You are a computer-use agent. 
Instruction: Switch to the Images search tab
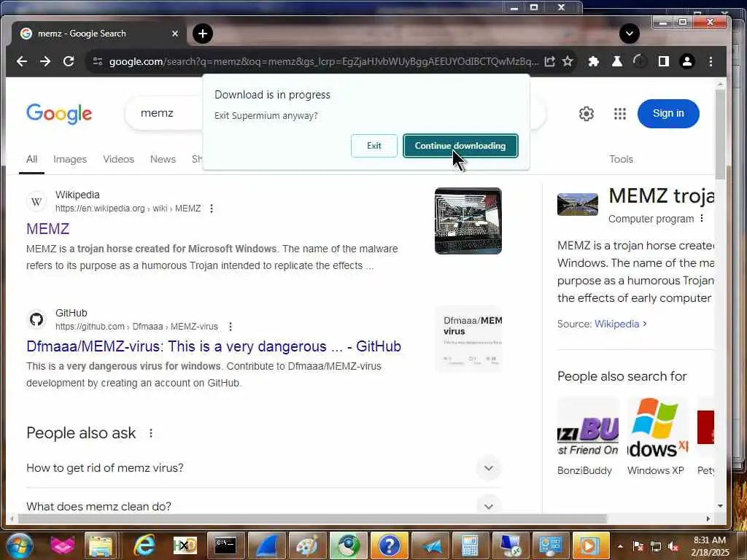point(70,159)
